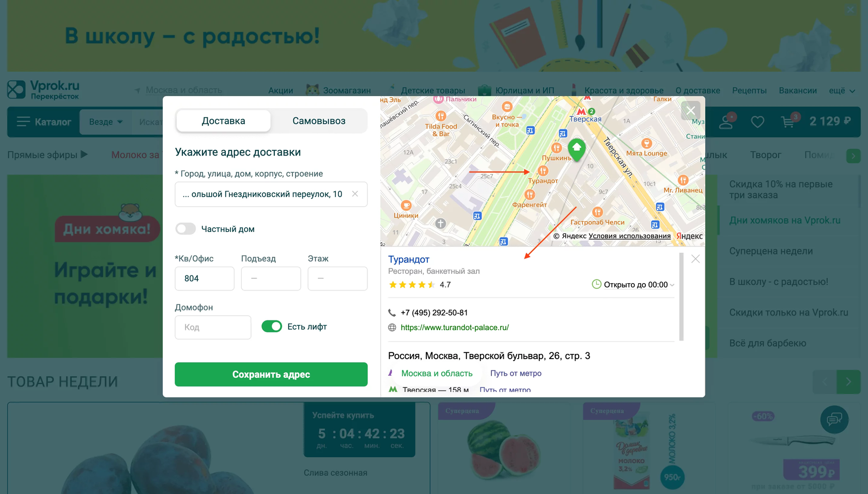Image resolution: width=868 pixels, height=494 pixels.
Task: Focus the Кв/Офис input field
Action: click(x=205, y=279)
